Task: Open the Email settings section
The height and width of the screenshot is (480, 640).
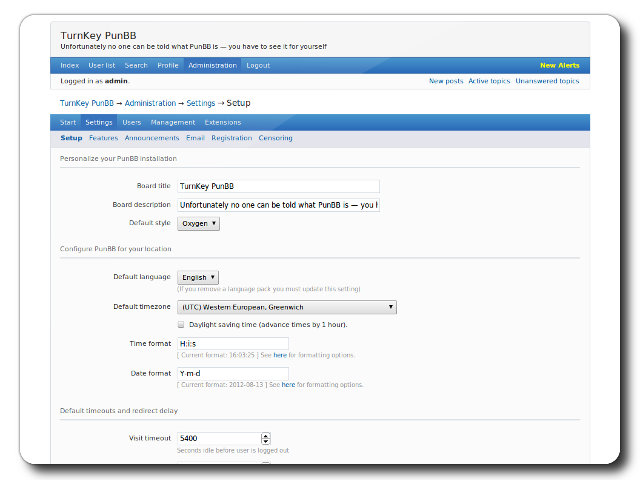Action: point(195,138)
